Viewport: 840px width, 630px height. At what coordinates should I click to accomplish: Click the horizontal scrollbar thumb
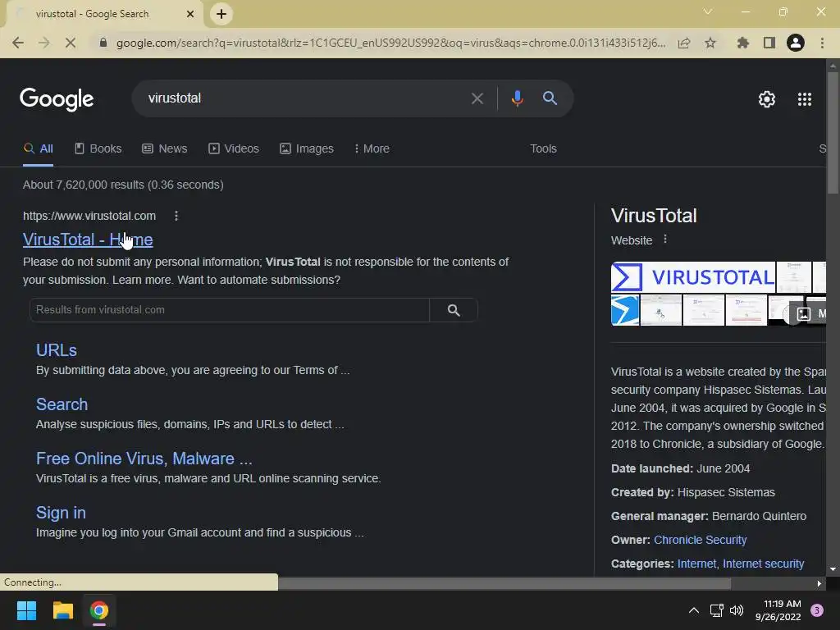click(504, 583)
